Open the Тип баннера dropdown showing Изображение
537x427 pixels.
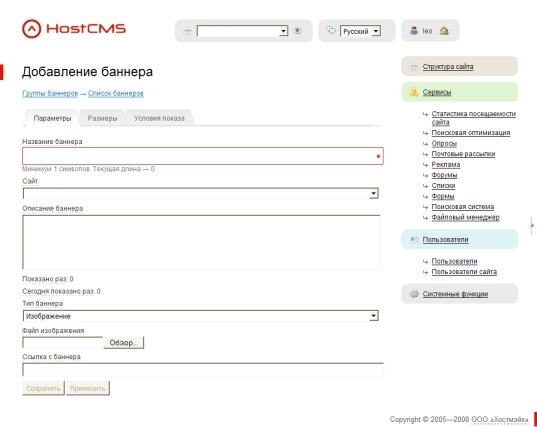[x=201, y=316]
